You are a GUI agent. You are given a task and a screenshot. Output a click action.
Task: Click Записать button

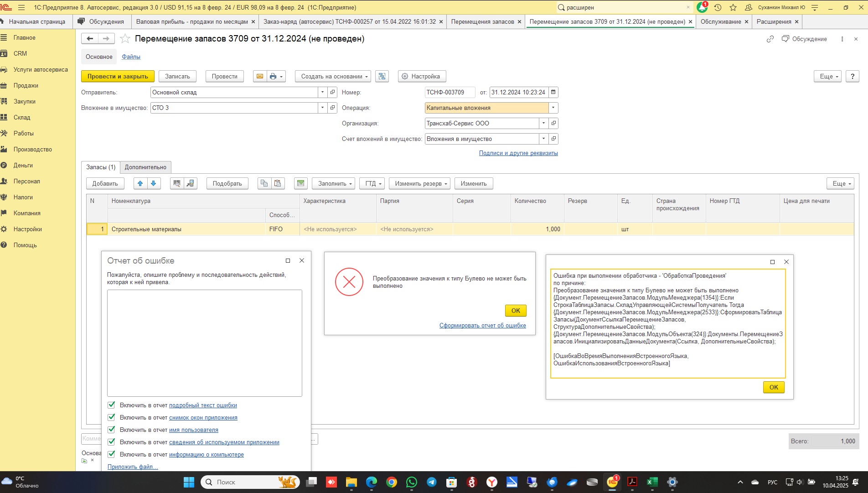pos(177,76)
